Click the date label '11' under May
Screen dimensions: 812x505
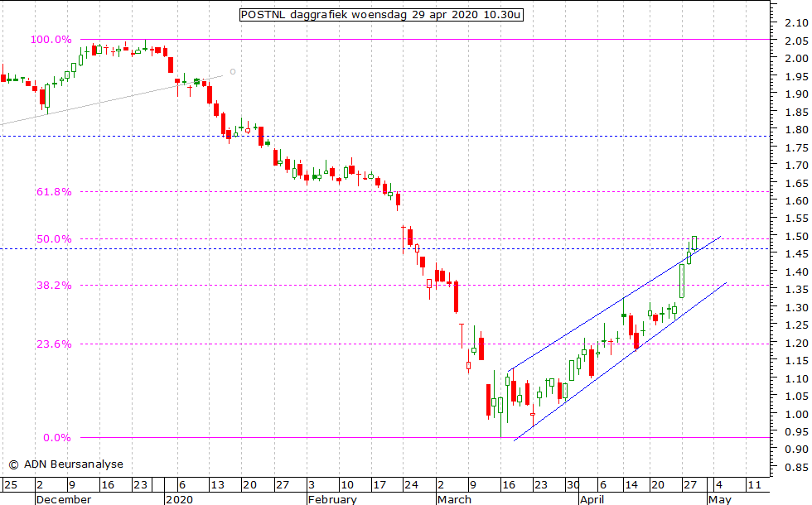click(755, 485)
